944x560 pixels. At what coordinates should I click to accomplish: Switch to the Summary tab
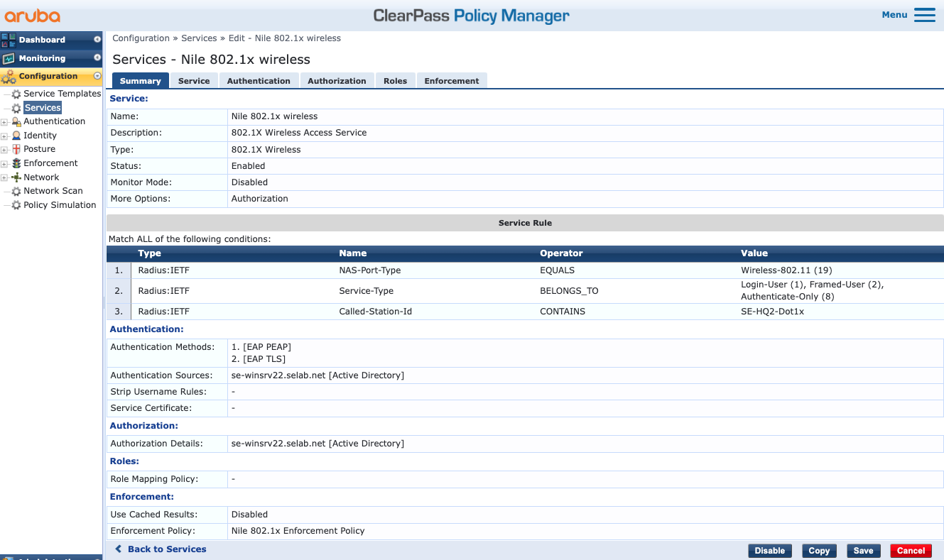[x=141, y=81]
